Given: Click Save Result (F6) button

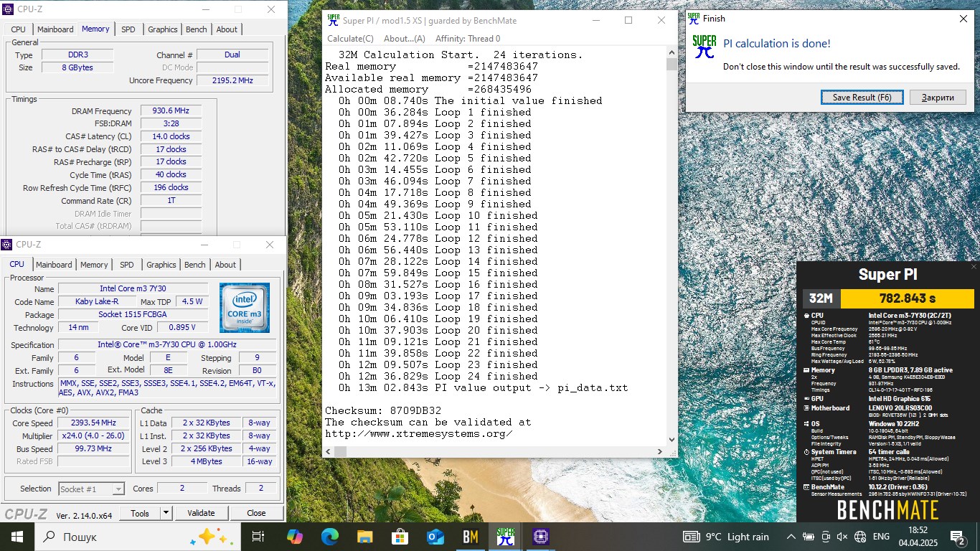Looking at the screenshot, I should point(862,98).
